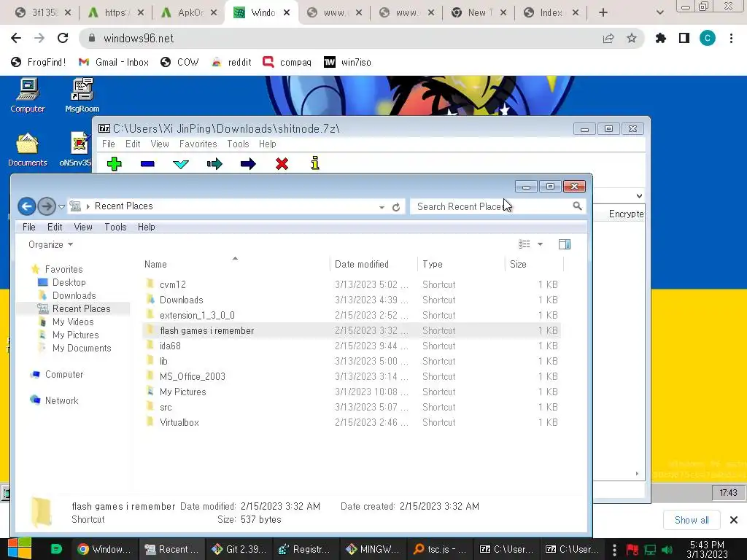
Task: Open the 7-Zip Tools menu
Action: tap(238, 144)
